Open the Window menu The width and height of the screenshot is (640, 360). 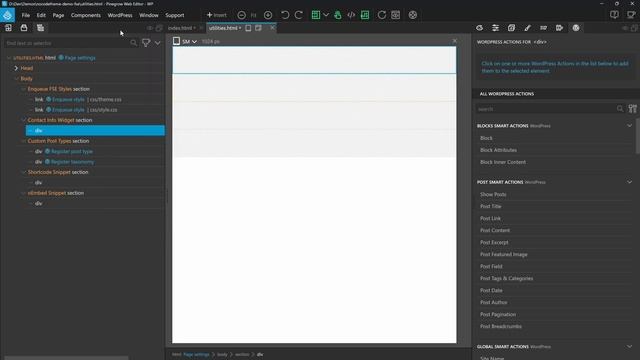149,15
